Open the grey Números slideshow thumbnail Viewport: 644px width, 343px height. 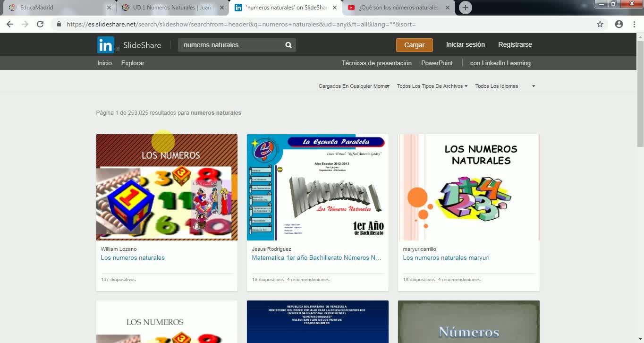469,322
